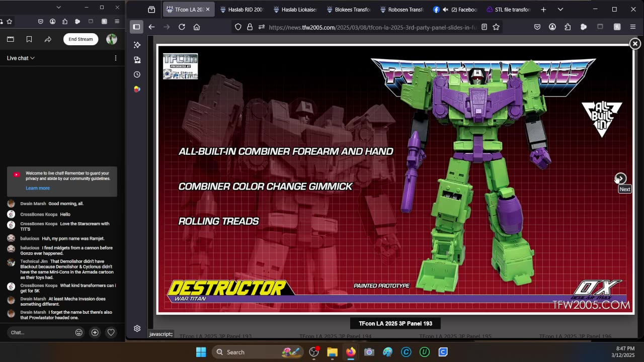
Task: Close the TFcon LA 2025 tab
Action: tap(207, 10)
